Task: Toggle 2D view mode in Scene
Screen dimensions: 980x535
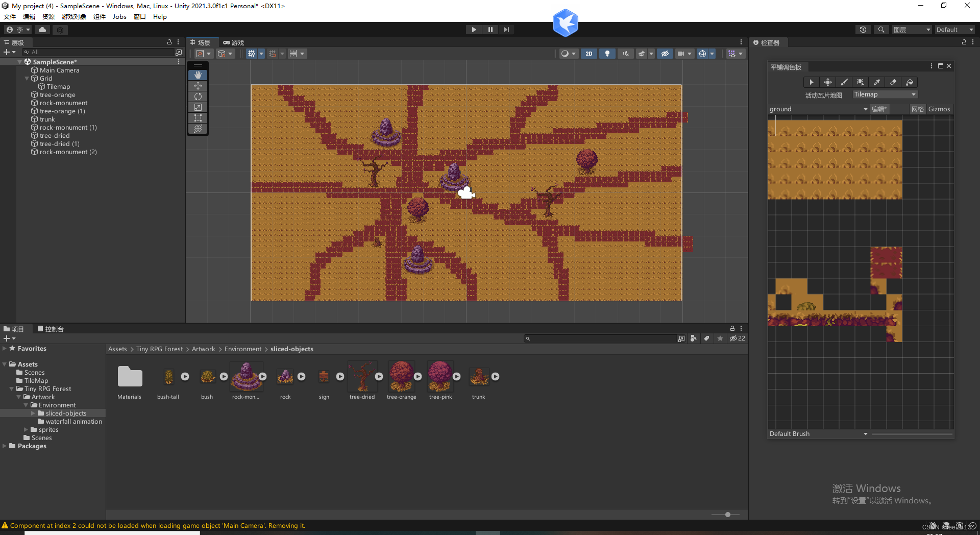Action: pyautogui.click(x=589, y=54)
